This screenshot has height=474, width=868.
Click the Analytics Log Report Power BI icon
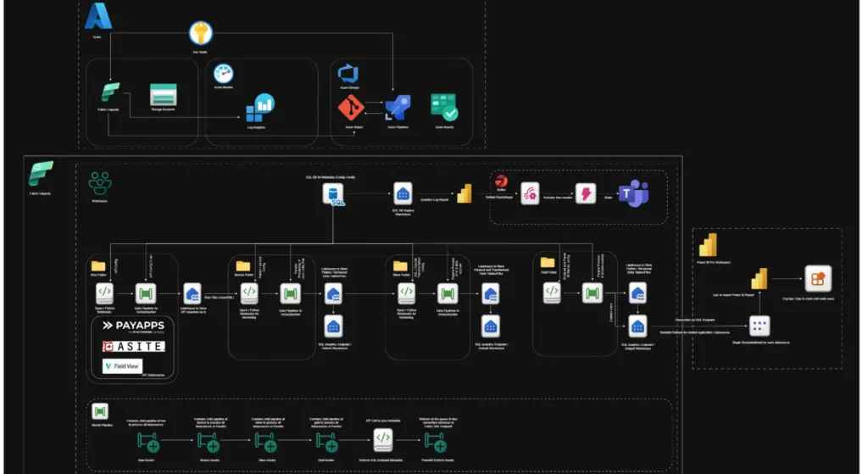point(464,193)
